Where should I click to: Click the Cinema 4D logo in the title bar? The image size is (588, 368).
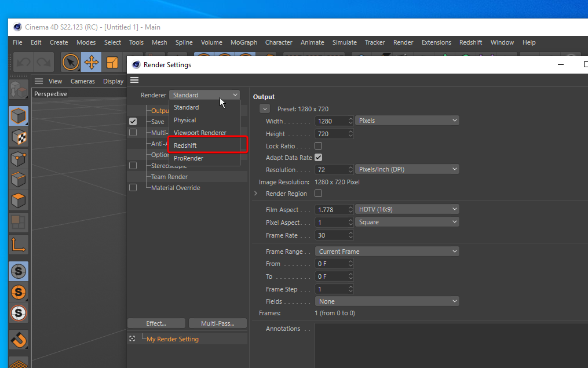pyautogui.click(x=17, y=27)
